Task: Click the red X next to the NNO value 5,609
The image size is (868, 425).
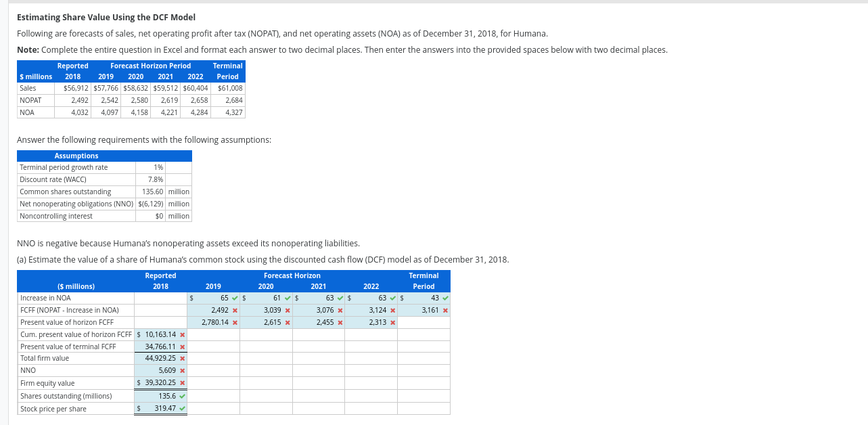Action: point(182,370)
